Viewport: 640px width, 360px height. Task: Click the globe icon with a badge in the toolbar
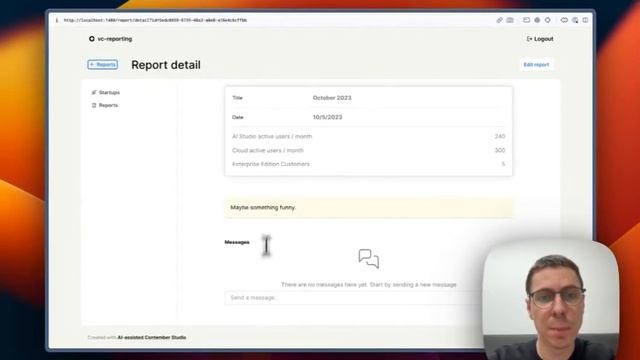[575, 20]
